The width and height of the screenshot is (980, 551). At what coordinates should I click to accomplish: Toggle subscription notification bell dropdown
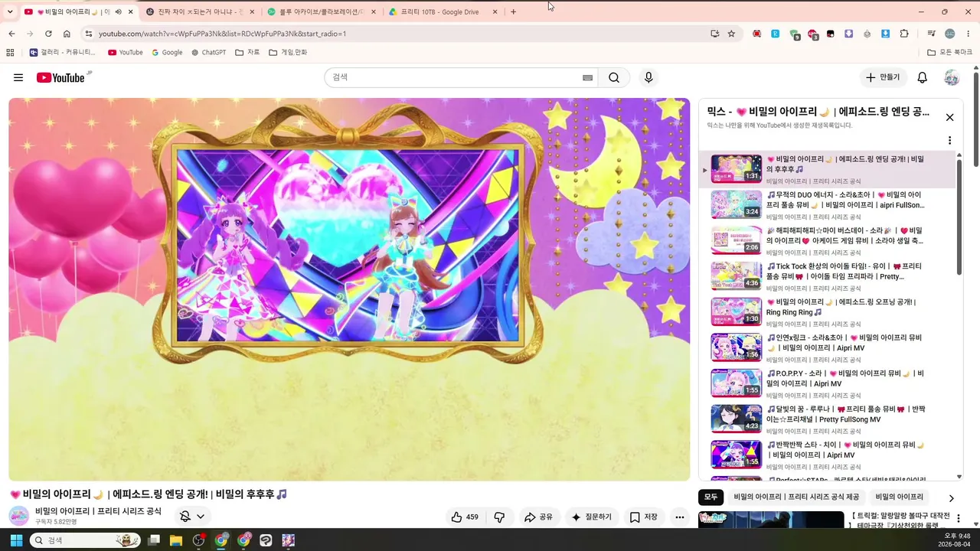192,517
